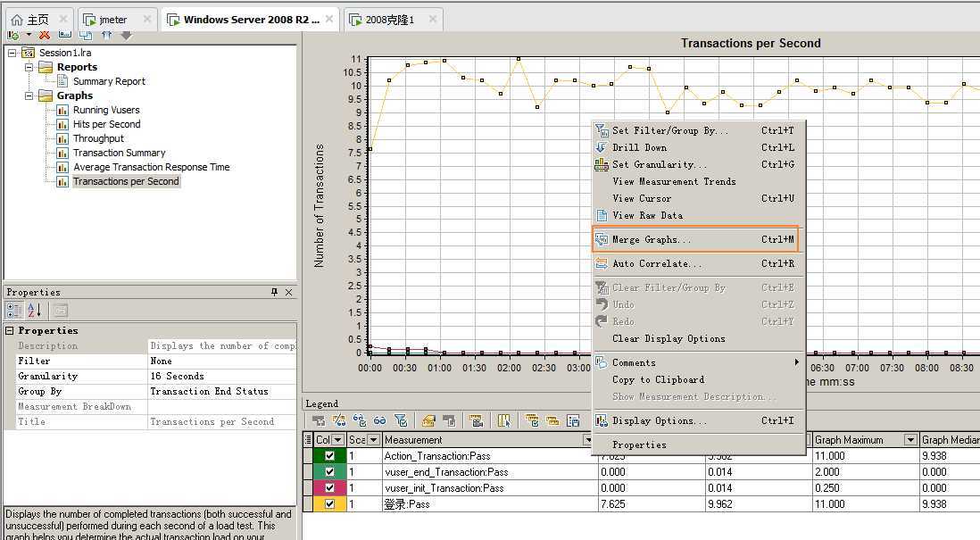
Task: Collapse the Session1.lra tree node
Action: (12, 53)
